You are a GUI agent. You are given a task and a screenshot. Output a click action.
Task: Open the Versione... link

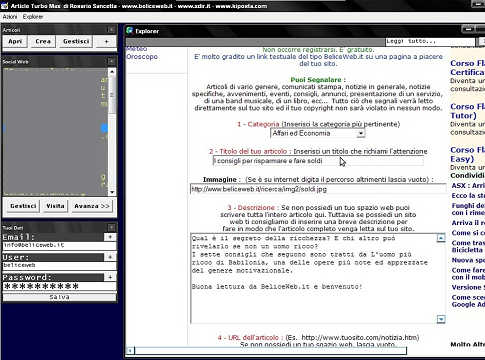[468, 287]
